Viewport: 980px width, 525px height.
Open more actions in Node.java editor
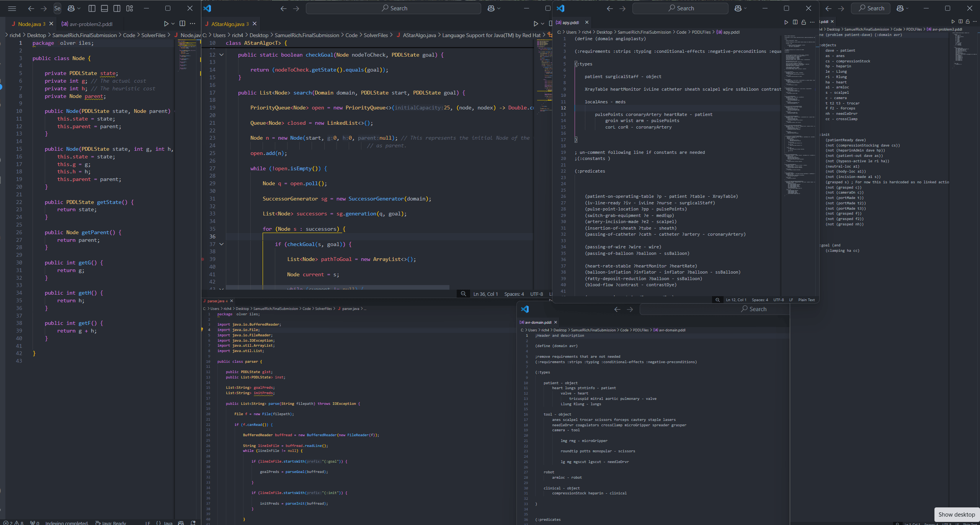(x=193, y=24)
